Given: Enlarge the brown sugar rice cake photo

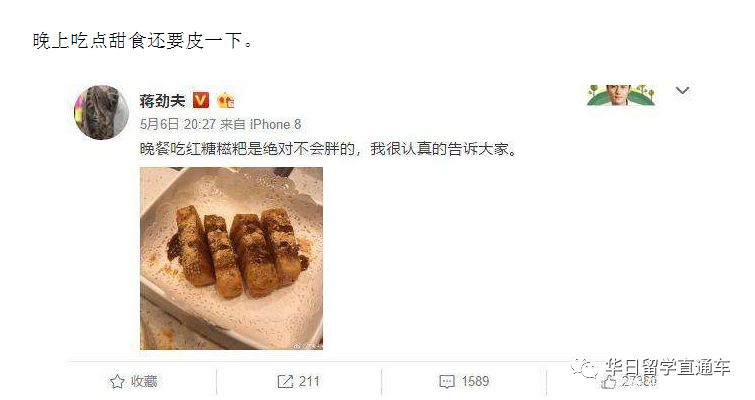Looking at the screenshot, I should click(x=231, y=258).
